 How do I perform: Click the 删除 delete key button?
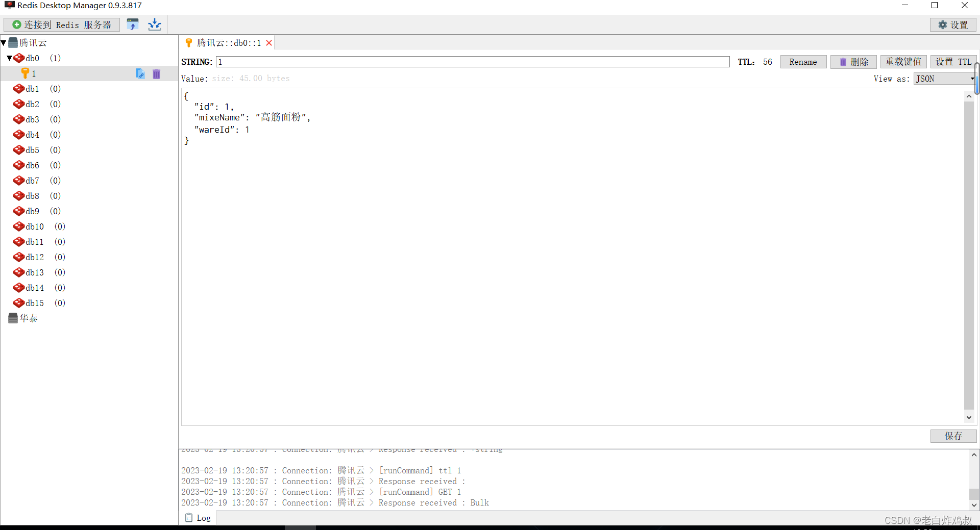point(853,62)
